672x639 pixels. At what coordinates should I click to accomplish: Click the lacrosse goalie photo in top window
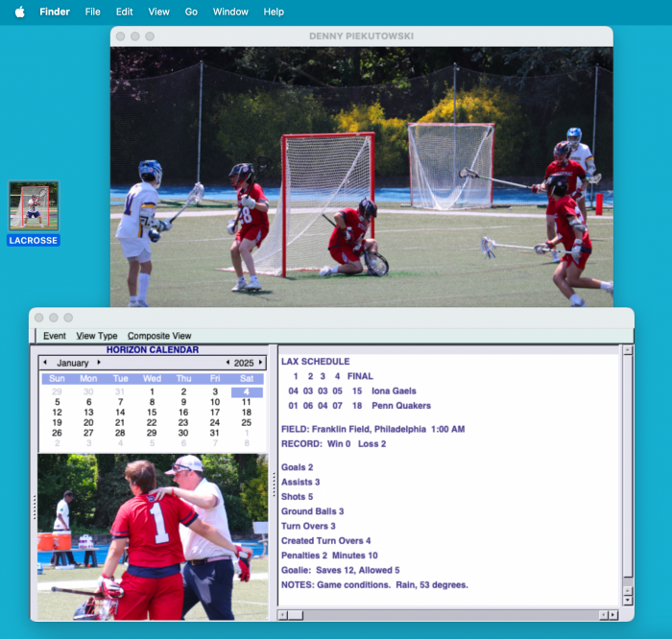[361, 177]
